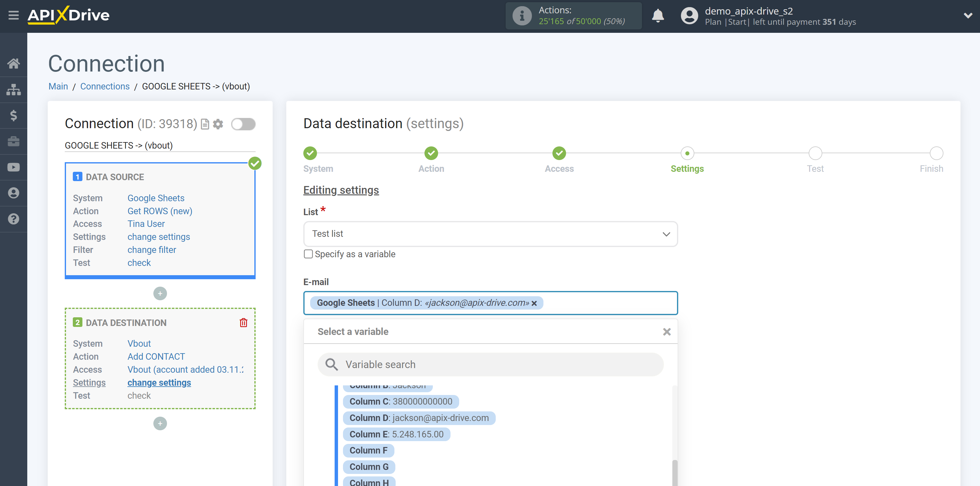Open the connections sitemap sidebar icon
Viewport: 980px width, 486px height.
13,90
